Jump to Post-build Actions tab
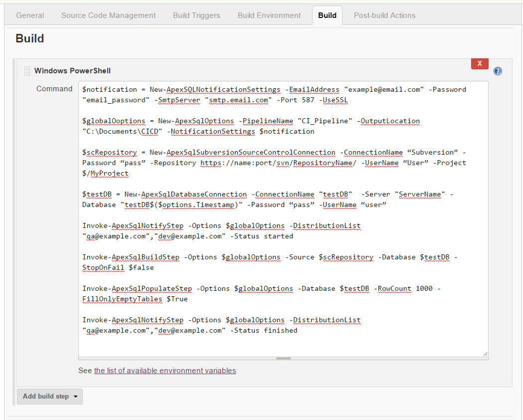This screenshot has height=420, width=523. [x=384, y=15]
